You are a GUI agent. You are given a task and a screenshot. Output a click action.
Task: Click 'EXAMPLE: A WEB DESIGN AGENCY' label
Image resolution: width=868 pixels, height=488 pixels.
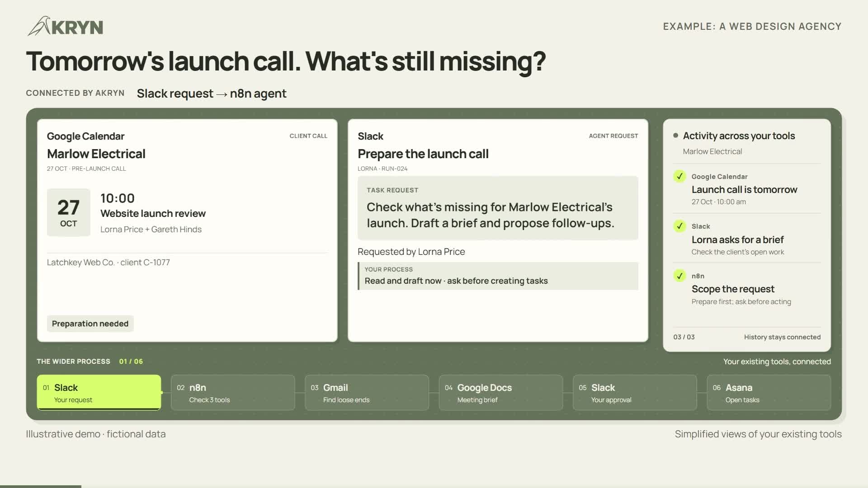pos(752,27)
